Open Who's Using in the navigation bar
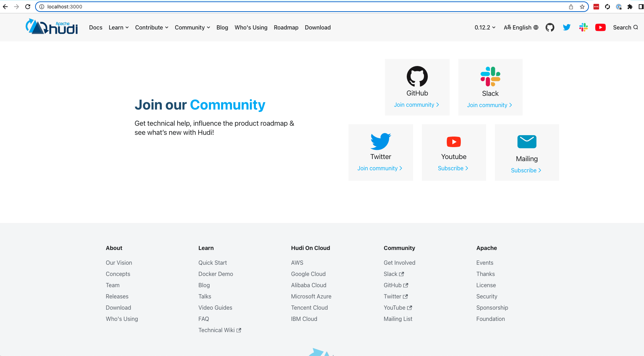Screen dimensions: 644x356 tap(251, 27)
